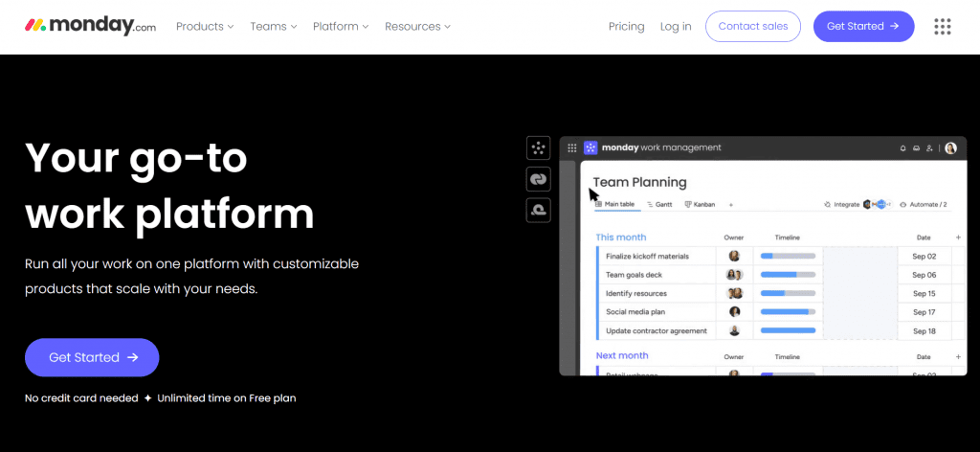The width and height of the screenshot is (980, 452).
Task: Open the user profile avatar in preview
Action: click(x=950, y=148)
